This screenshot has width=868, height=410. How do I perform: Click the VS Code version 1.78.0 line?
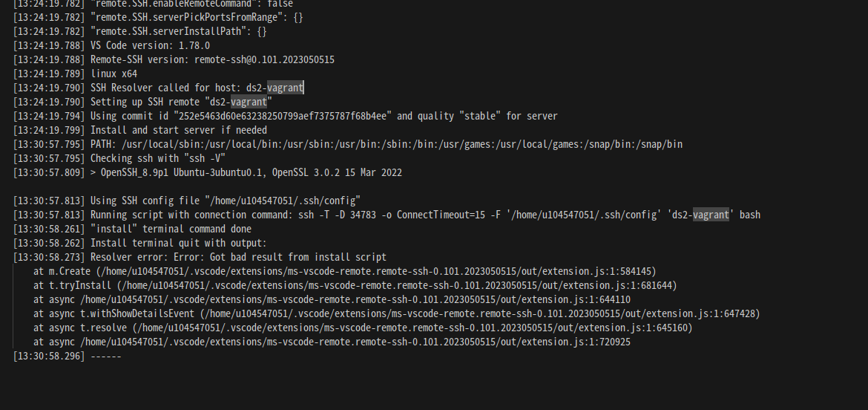[x=111, y=45]
